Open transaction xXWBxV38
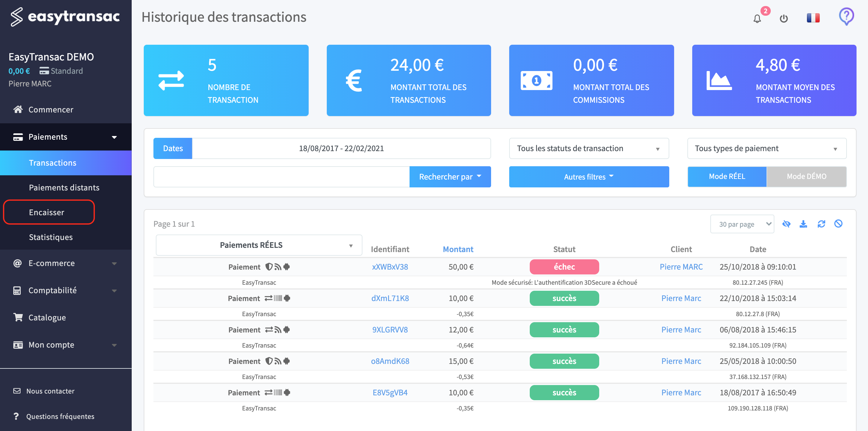 click(390, 267)
